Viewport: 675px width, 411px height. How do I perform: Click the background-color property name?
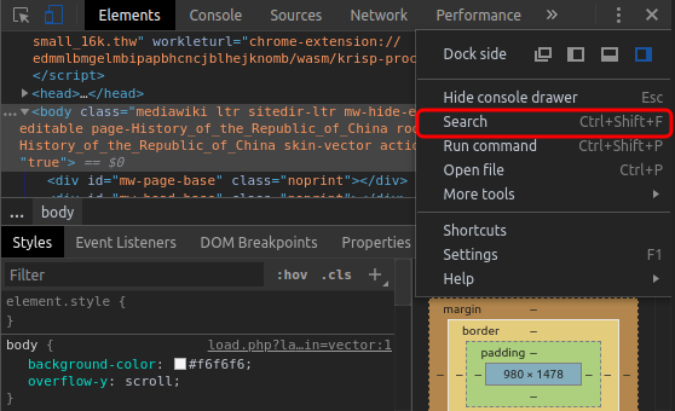pyautogui.click(x=92, y=364)
